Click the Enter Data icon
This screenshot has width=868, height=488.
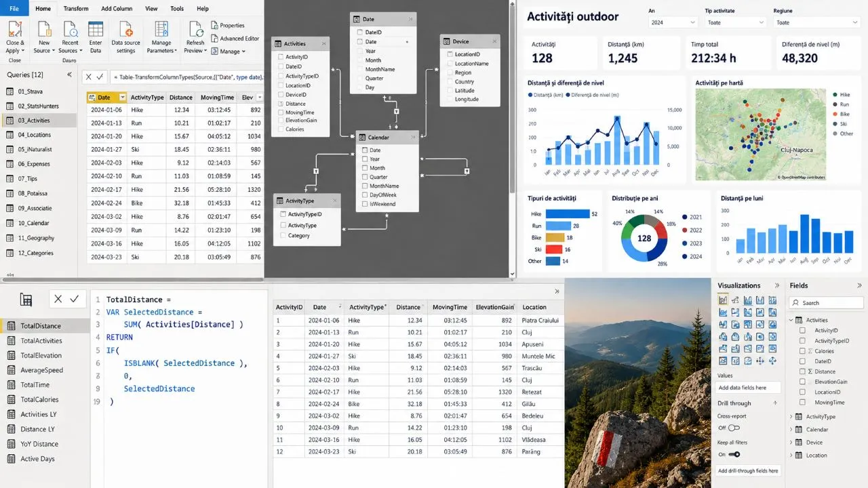pyautogui.click(x=96, y=29)
